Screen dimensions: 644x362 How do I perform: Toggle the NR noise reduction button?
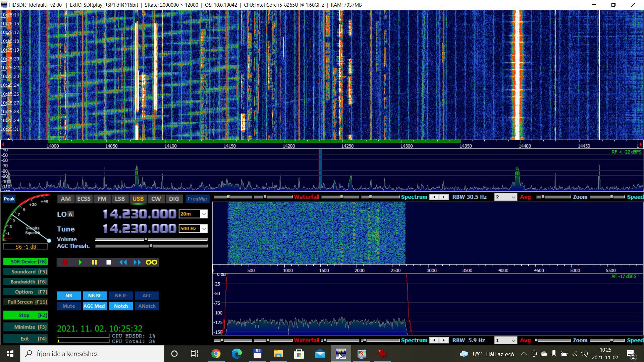tap(69, 296)
